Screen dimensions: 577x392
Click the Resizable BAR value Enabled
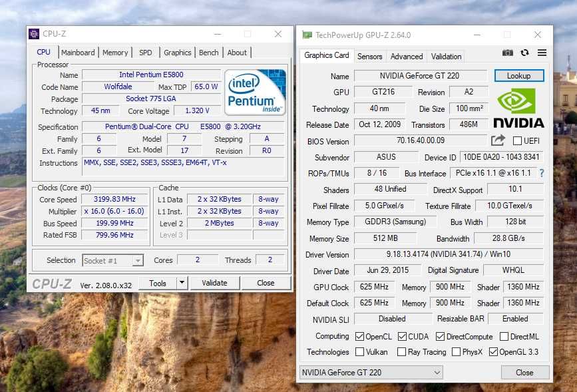(x=516, y=319)
